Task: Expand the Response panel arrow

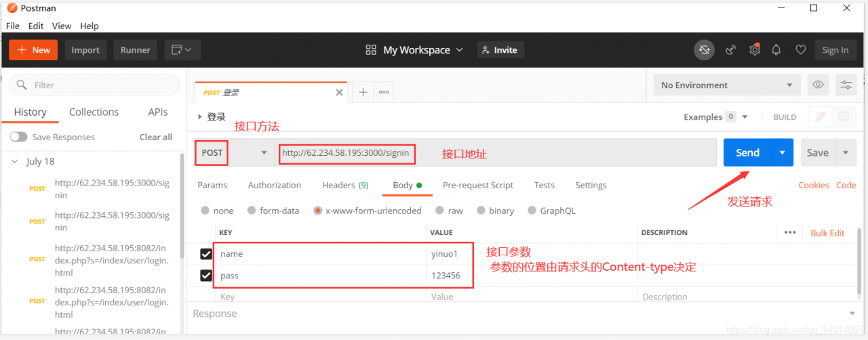Action: coord(852,314)
